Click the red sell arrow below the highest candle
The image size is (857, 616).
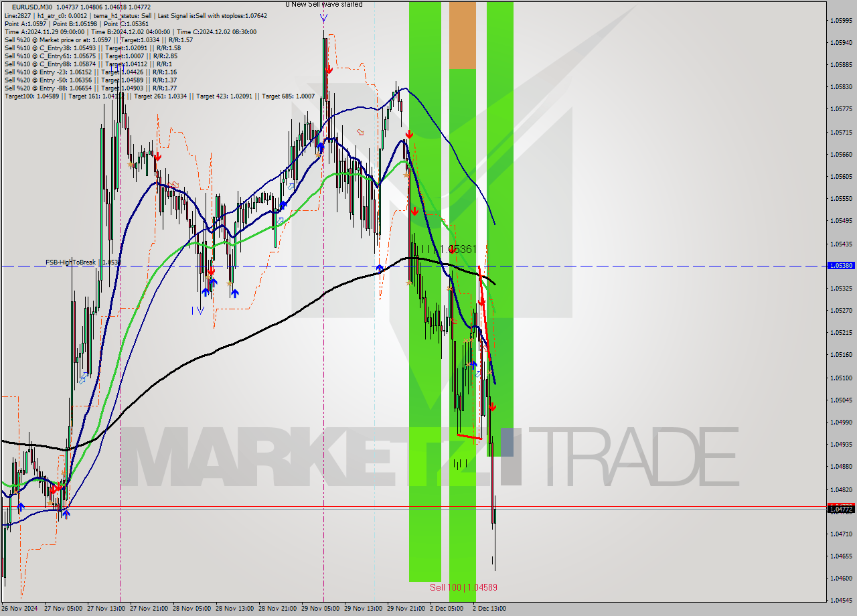[329, 69]
